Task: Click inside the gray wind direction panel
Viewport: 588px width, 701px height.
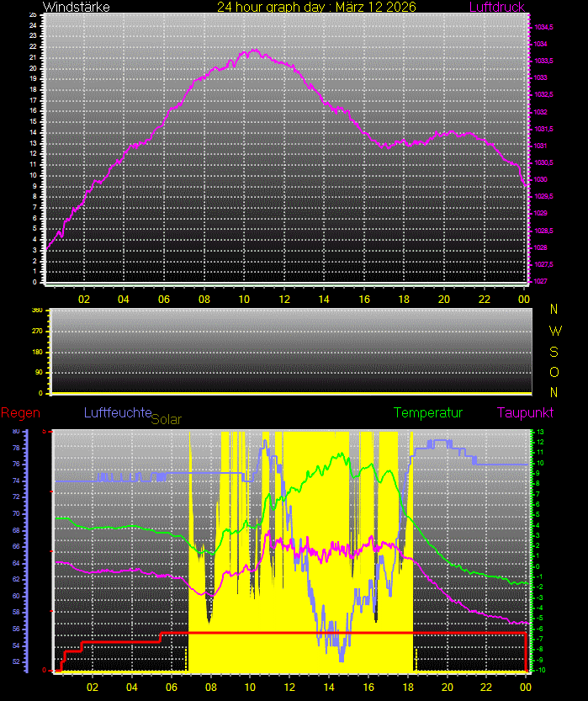Action: [290, 351]
